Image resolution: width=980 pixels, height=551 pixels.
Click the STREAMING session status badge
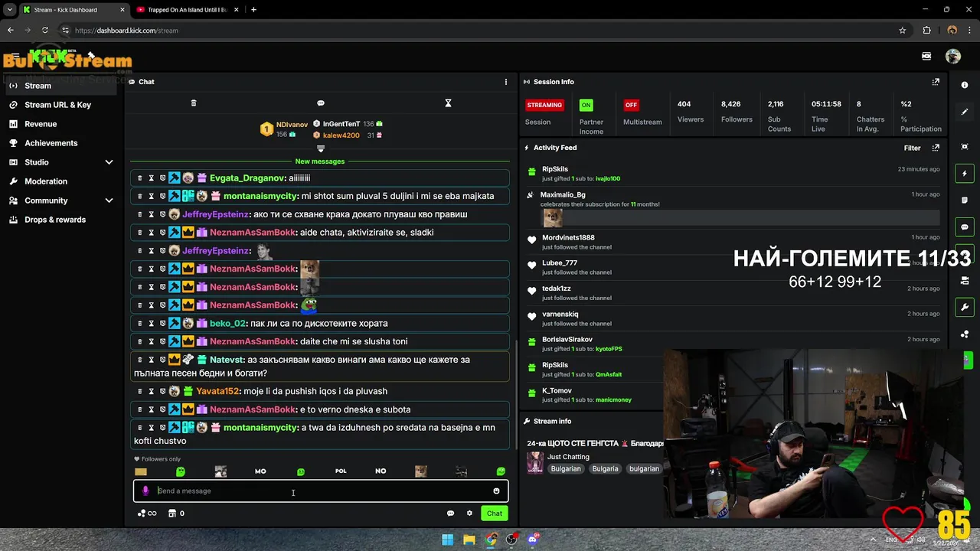(544, 105)
